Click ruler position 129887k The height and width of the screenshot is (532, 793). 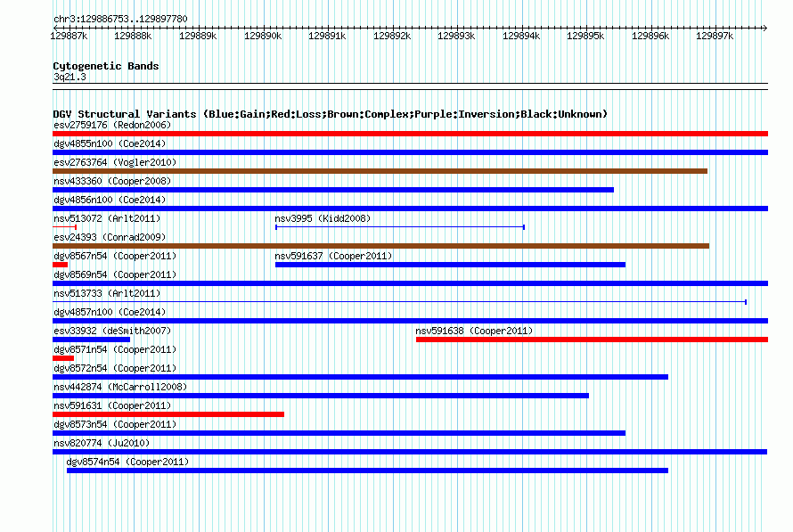(69, 36)
